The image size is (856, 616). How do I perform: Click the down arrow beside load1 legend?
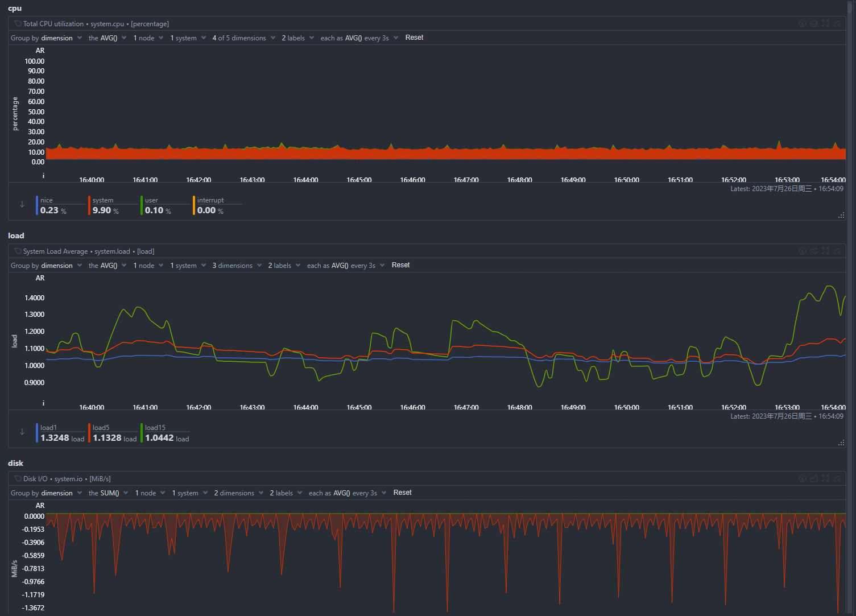click(22, 432)
